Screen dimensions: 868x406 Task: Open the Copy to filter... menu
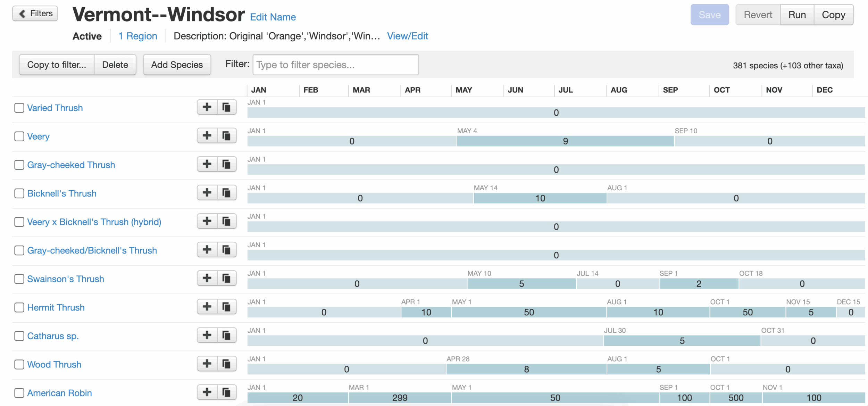pyautogui.click(x=57, y=65)
